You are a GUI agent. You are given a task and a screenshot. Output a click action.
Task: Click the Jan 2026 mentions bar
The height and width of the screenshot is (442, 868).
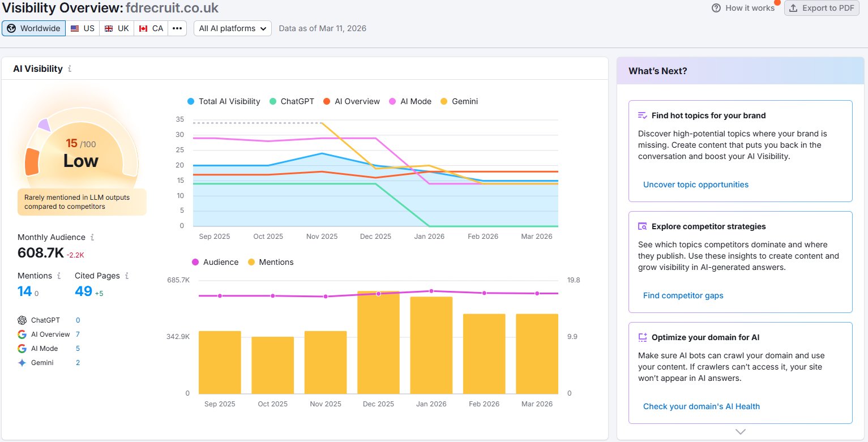(x=431, y=345)
